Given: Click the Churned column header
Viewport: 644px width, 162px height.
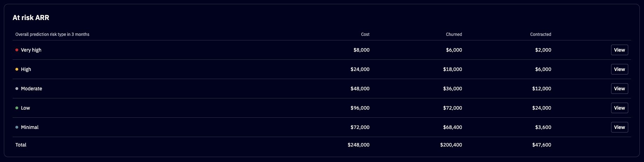Looking at the screenshot, I should [454, 34].
